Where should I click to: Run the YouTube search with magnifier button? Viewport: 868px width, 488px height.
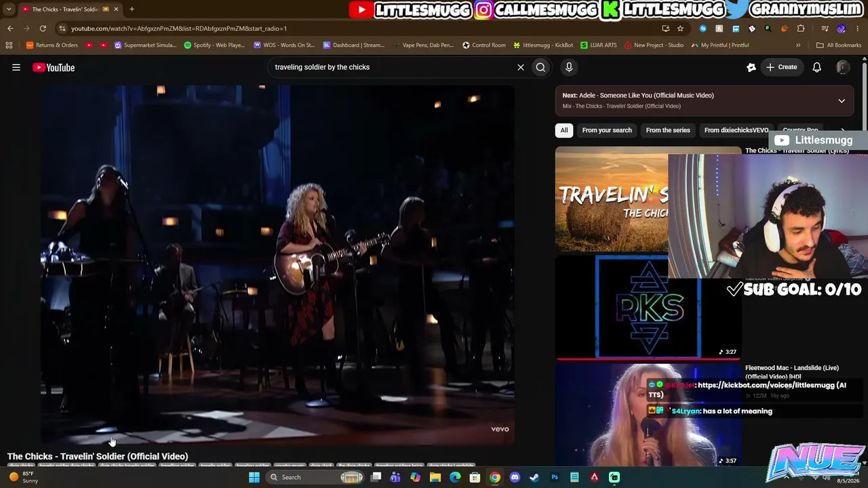pyautogui.click(x=540, y=67)
